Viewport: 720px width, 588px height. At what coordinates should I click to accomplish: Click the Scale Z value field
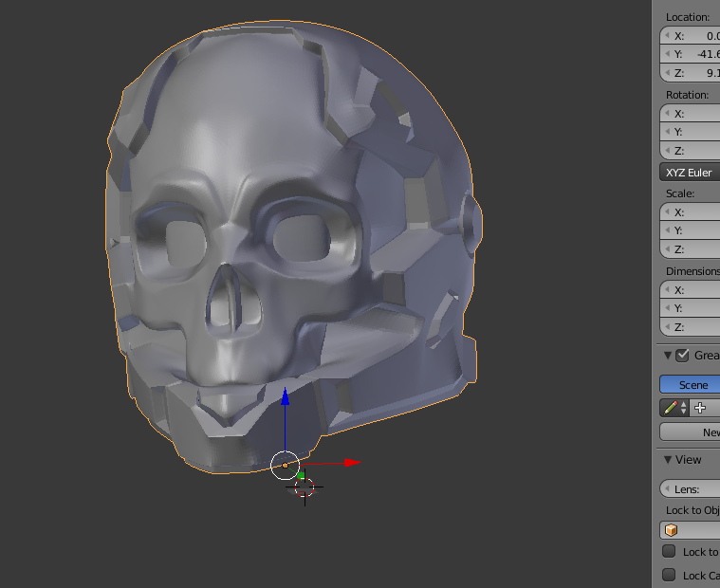point(690,249)
